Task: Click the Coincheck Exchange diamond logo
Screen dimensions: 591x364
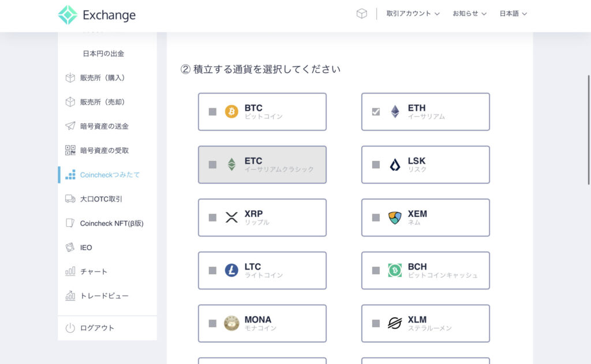Action: [x=68, y=14]
